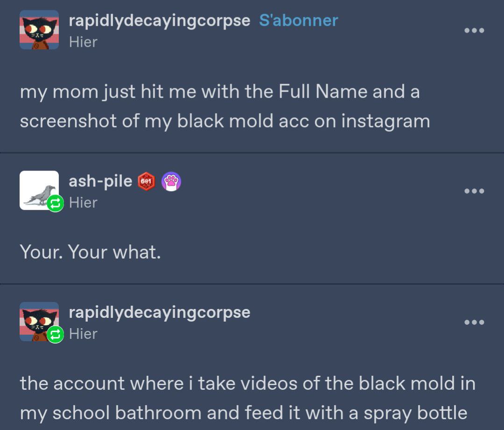The width and height of the screenshot is (504, 430).
Task: Click the Hier timestamp under ash-pile
Action: coord(83,203)
